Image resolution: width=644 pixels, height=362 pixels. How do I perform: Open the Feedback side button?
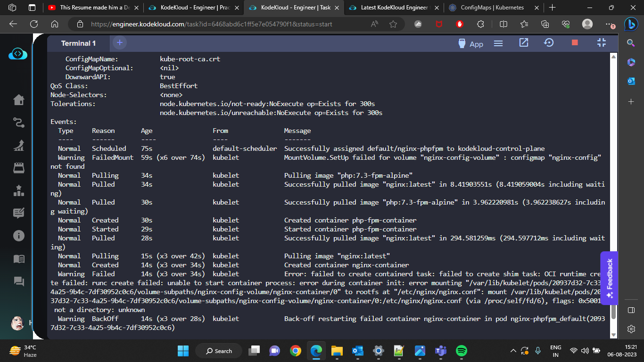tap(609, 278)
